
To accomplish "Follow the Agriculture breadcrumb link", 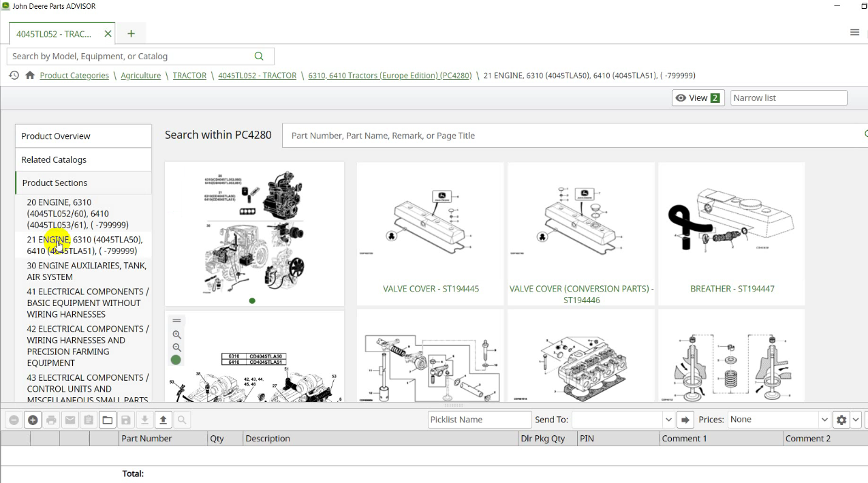I will [141, 76].
